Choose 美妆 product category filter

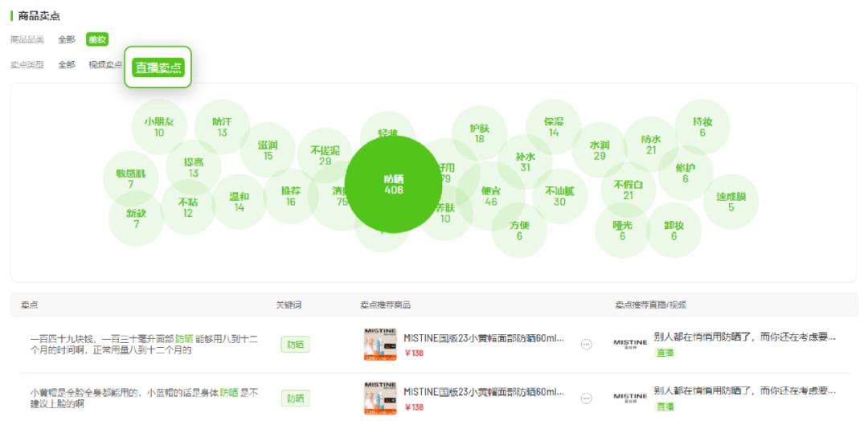pyautogui.click(x=97, y=39)
